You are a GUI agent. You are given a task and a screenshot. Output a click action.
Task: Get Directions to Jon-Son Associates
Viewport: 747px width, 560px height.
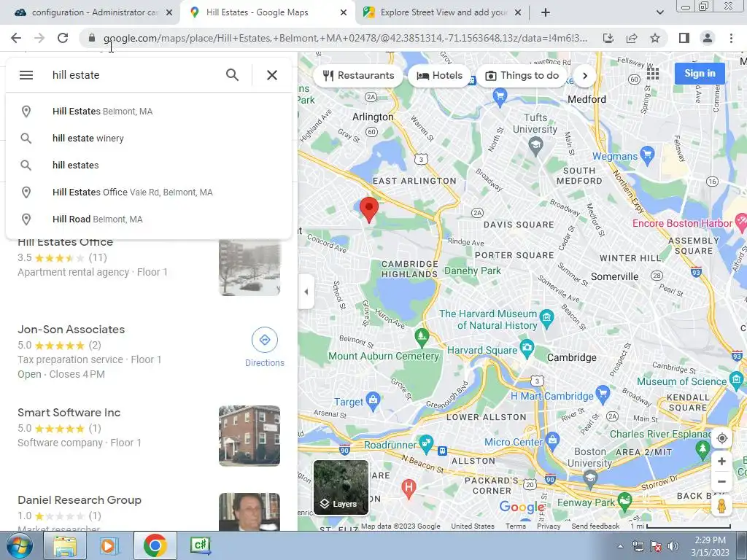264,348
